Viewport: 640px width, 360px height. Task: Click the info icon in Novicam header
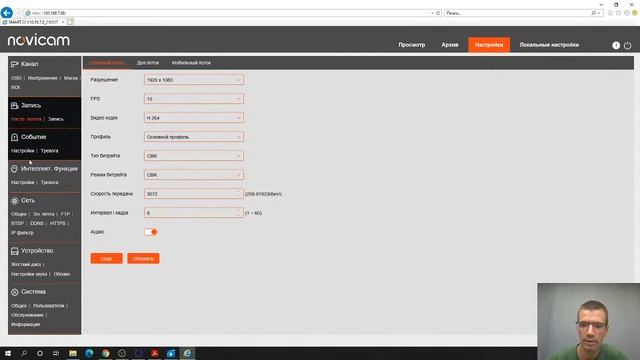point(616,45)
